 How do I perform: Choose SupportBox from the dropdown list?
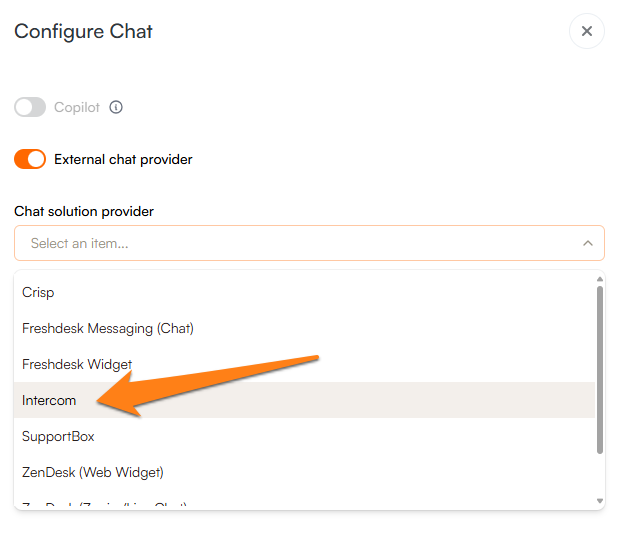coord(58,436)
